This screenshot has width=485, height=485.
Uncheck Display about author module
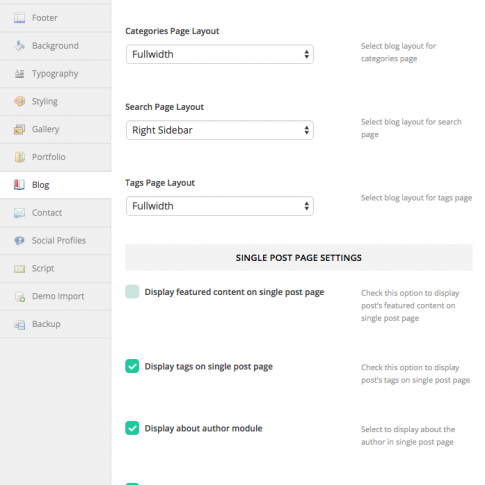pos(132,428)
